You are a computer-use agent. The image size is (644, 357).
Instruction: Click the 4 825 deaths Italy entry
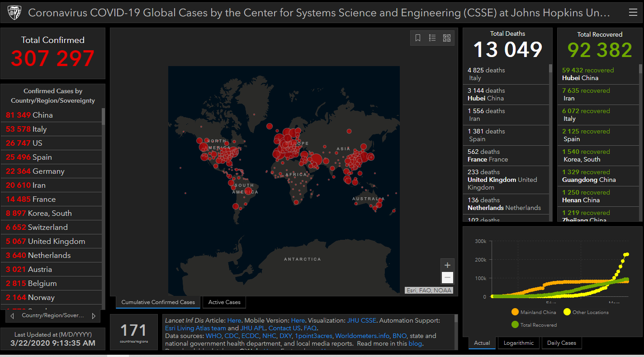coord(506,74)
